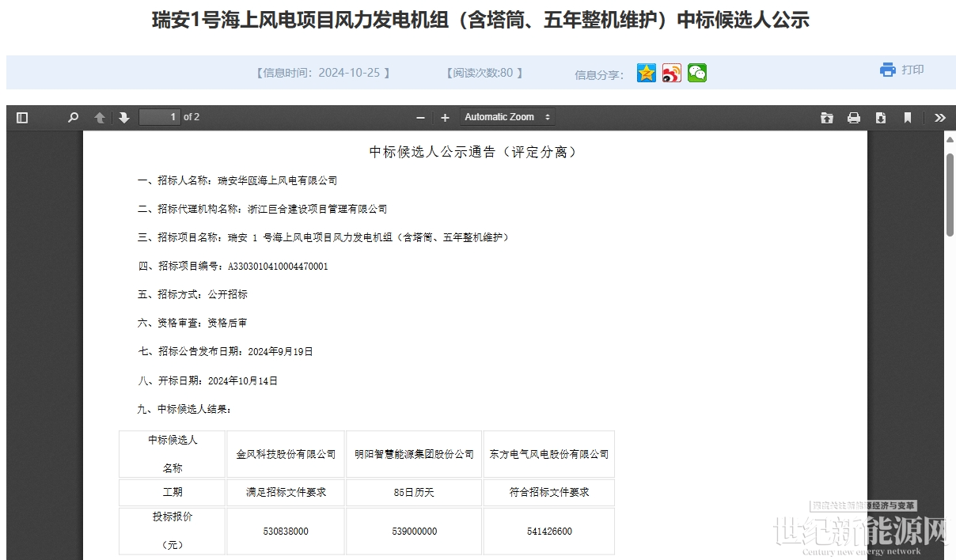
Task: Open the PDF viewer's additional tools menu
Action: [x=940, y=118]
